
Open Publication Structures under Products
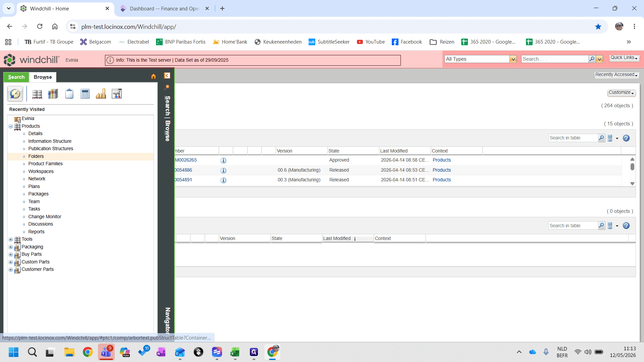[x=51, y=148]
